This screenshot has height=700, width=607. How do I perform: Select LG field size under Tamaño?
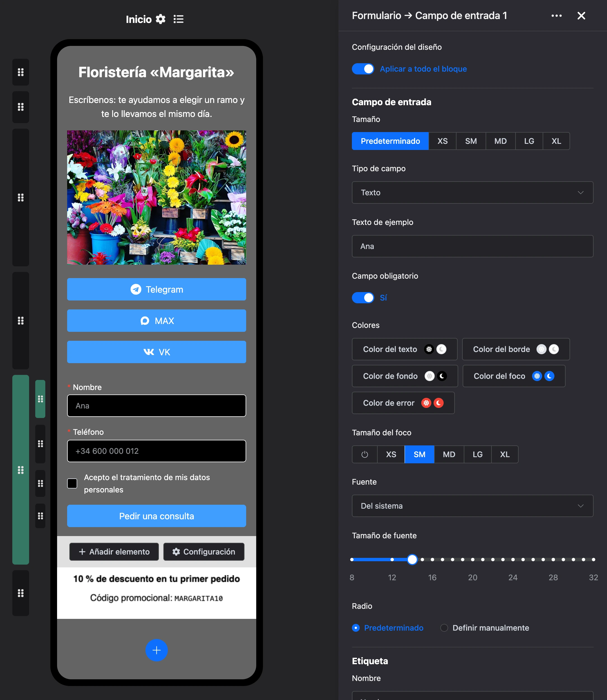pyautogui.click(x=529, y=141)
